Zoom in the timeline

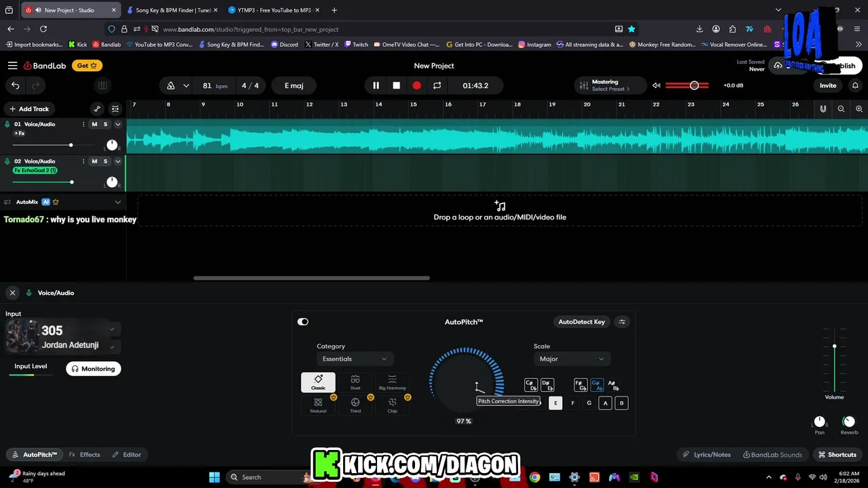tap(859, 108)
